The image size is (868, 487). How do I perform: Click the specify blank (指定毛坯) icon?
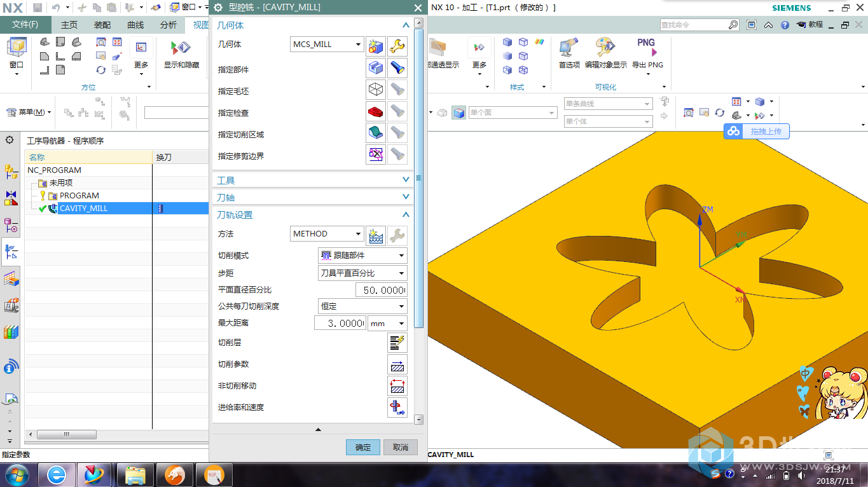click(376, 90)
